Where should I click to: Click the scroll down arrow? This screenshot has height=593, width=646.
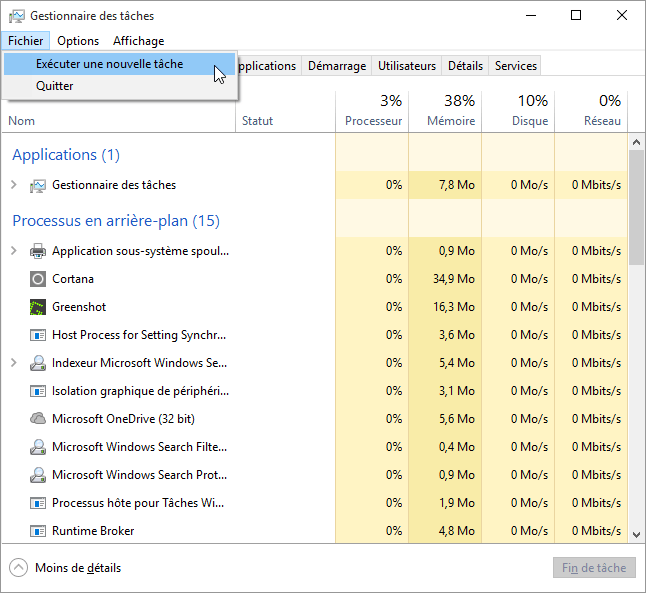pyautogui.click(x=636, y=534)
